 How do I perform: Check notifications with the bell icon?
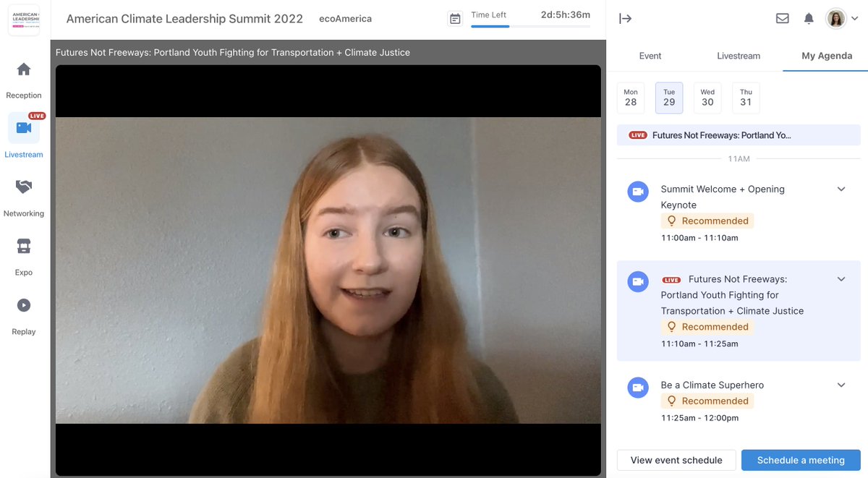tap(809, 18)
